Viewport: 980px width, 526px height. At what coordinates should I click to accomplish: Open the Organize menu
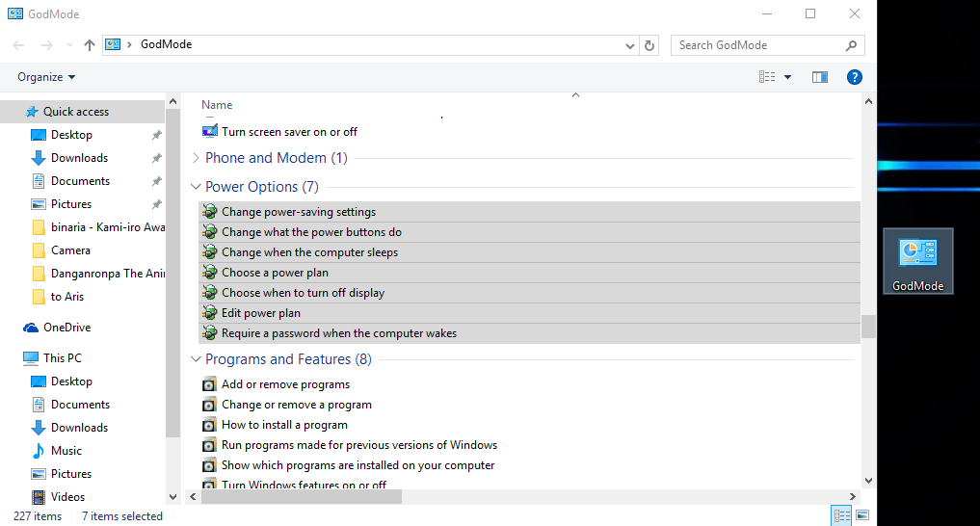click(46, 77)
